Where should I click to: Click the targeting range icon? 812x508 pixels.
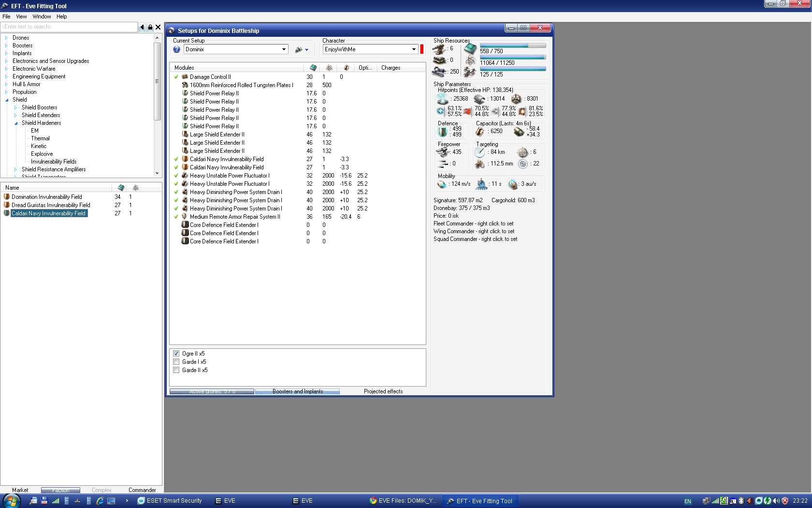pos(479,152)
